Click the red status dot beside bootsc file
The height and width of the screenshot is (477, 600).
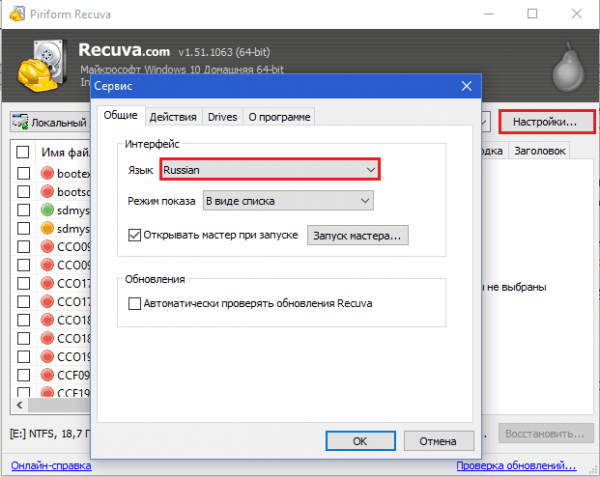point(47,191)
